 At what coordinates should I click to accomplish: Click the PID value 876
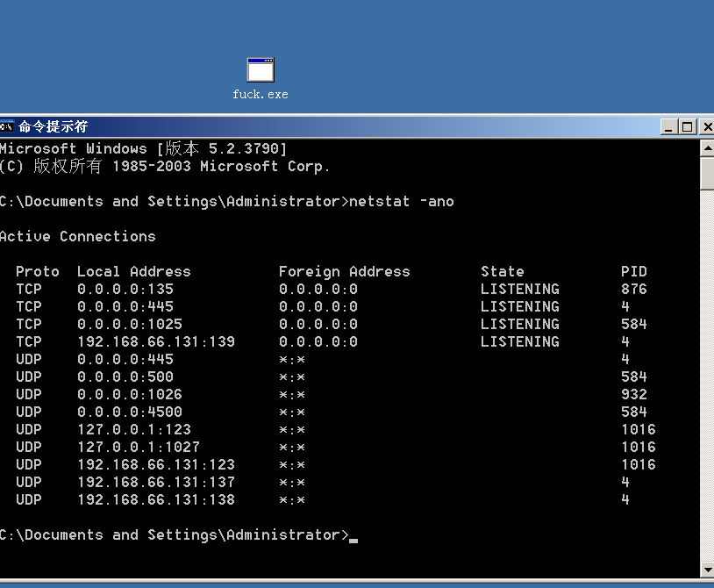(633, 290)
